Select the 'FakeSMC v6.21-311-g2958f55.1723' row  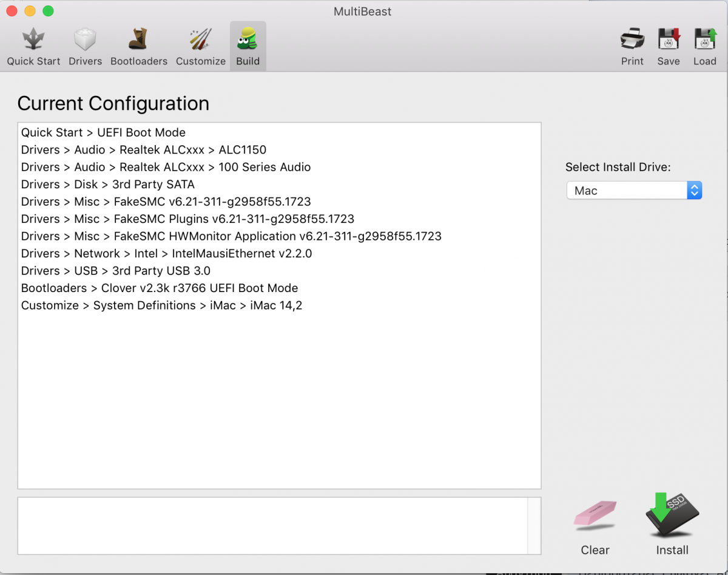pos(279,202)
